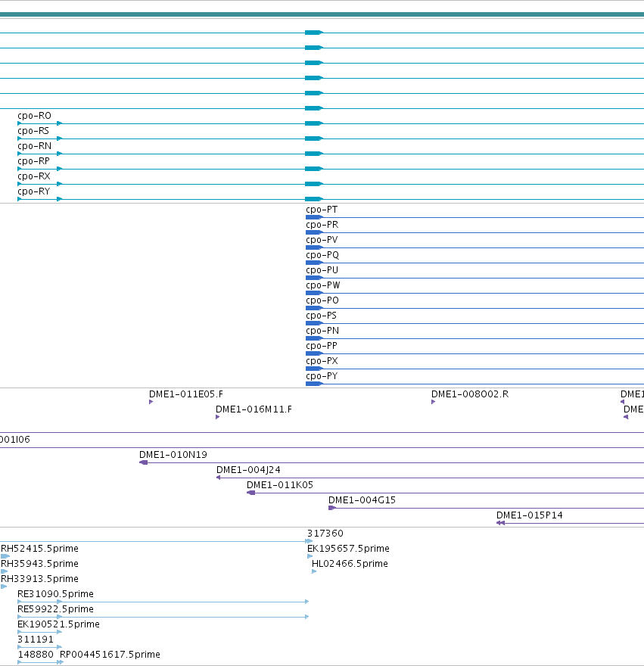Screen dimensions: 644x666
Task: Click the cpo-PS protein feature label
Action: (x=321, y=316)
